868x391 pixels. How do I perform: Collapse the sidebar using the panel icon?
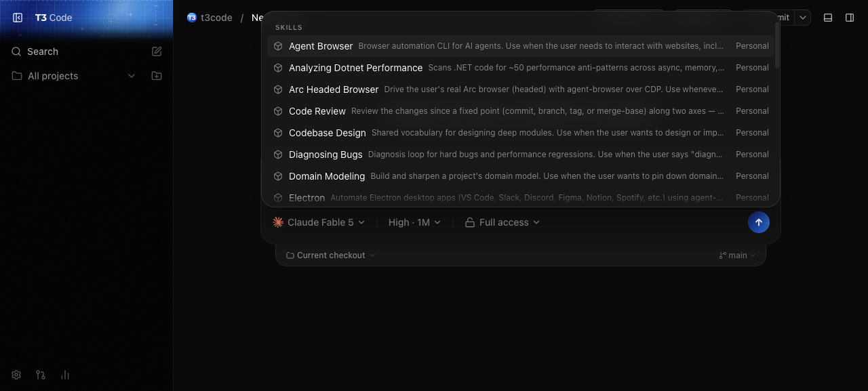18,18
